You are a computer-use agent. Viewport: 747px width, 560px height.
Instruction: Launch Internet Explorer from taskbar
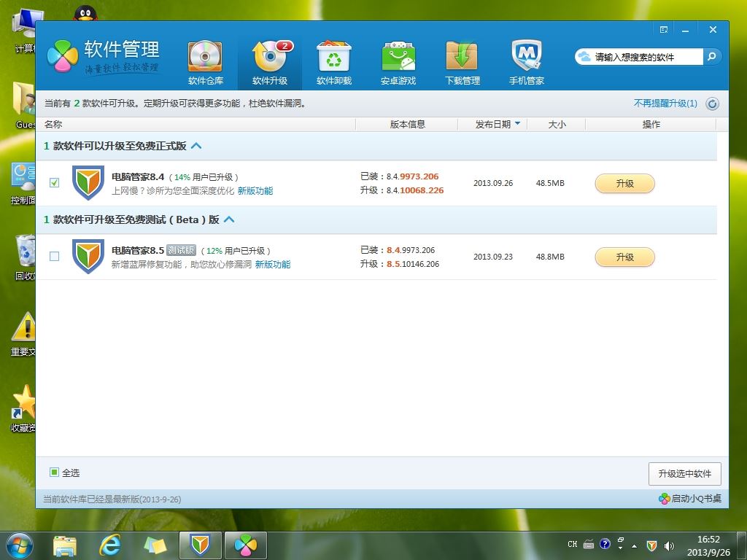pyautogui.click(x=110, y=545)
